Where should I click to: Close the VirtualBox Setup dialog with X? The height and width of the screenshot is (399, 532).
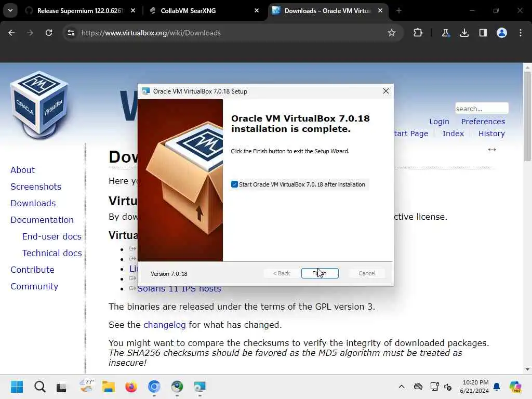pyautogui.click(x=386, y=91)
